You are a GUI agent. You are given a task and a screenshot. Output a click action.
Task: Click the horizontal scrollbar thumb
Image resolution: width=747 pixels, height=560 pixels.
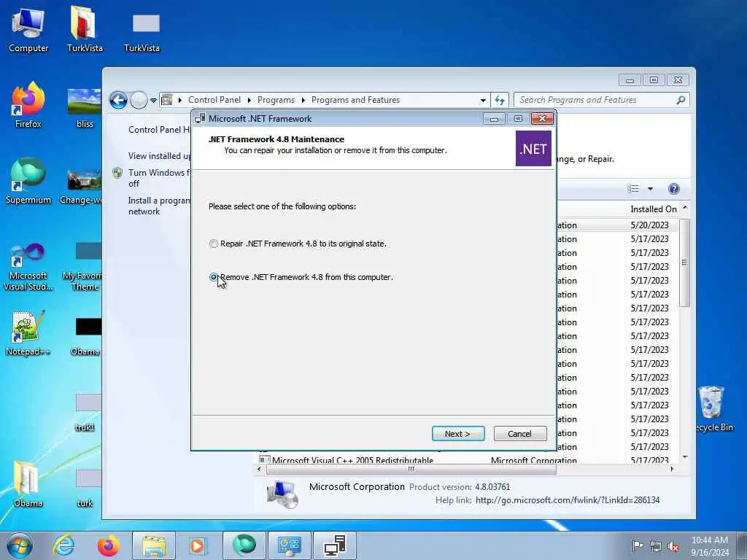[x=411, y=470]
